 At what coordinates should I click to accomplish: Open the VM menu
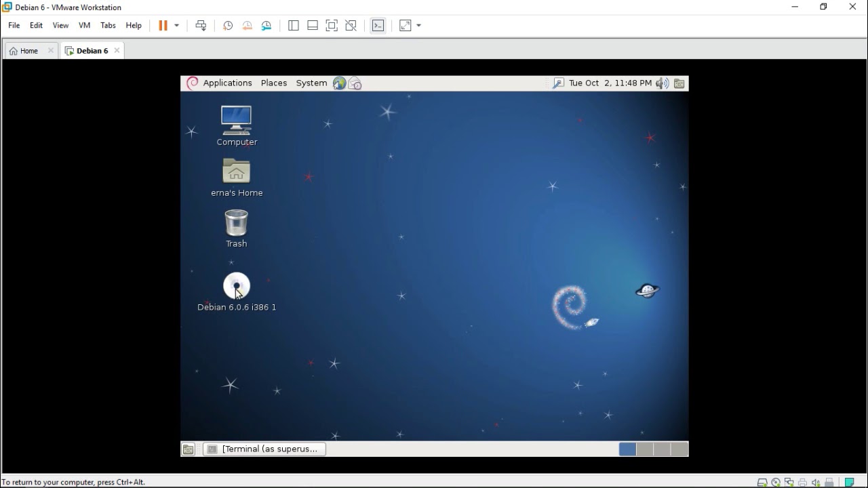(85, 26)
